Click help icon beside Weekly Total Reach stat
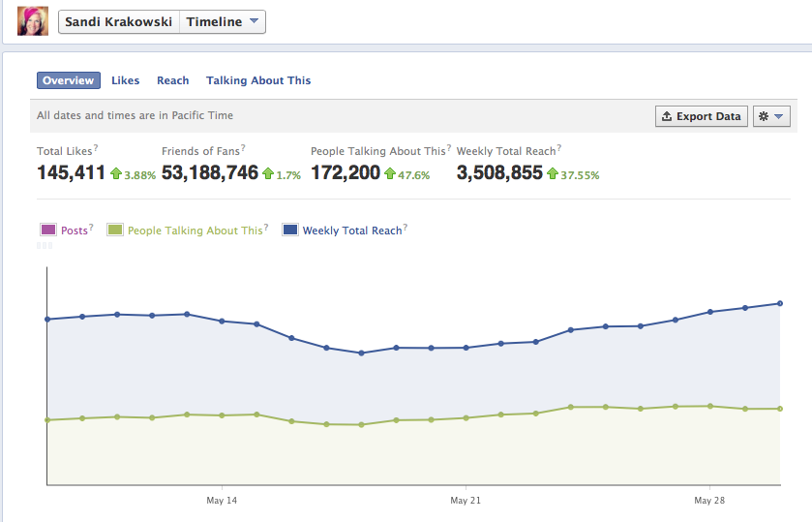 (559, 148)
